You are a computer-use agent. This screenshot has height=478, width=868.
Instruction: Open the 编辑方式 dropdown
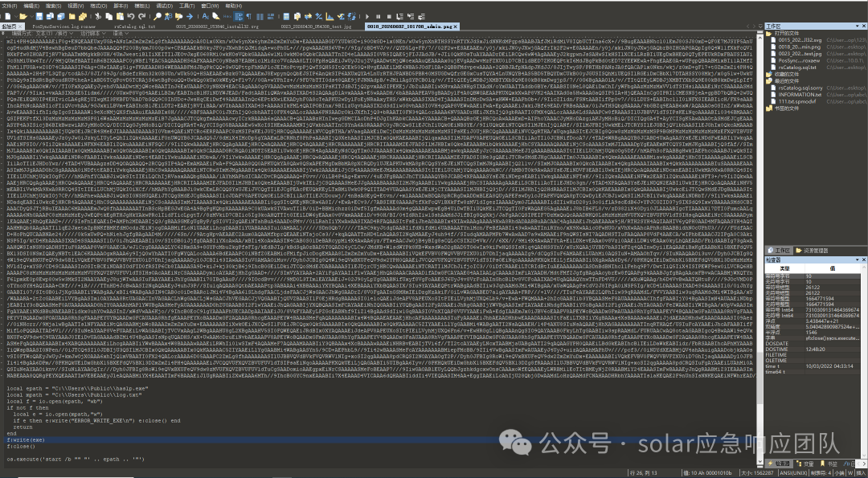pos(42,33)
